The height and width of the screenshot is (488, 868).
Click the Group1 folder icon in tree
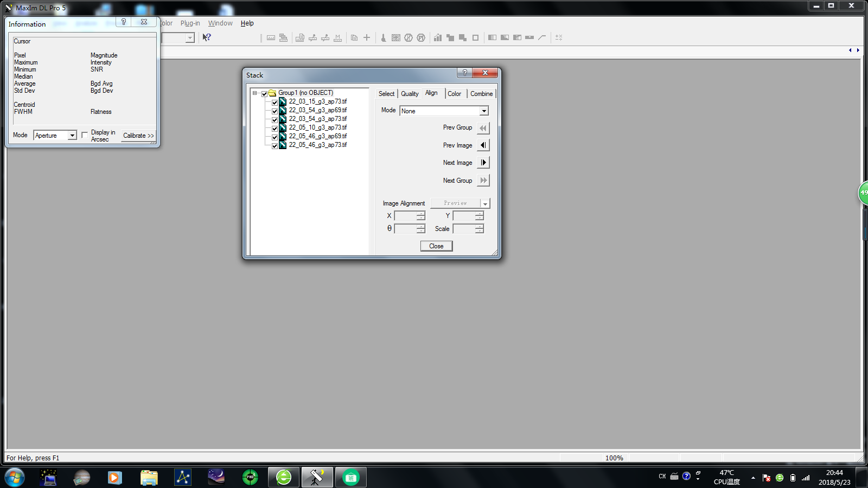[x=272, y=93]
